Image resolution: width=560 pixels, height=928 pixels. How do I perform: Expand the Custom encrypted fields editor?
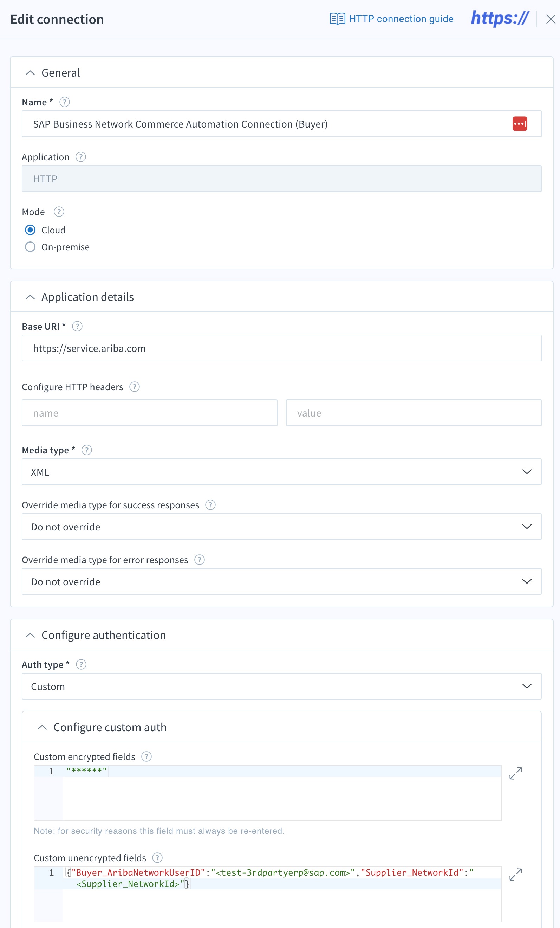click(516, 774)
